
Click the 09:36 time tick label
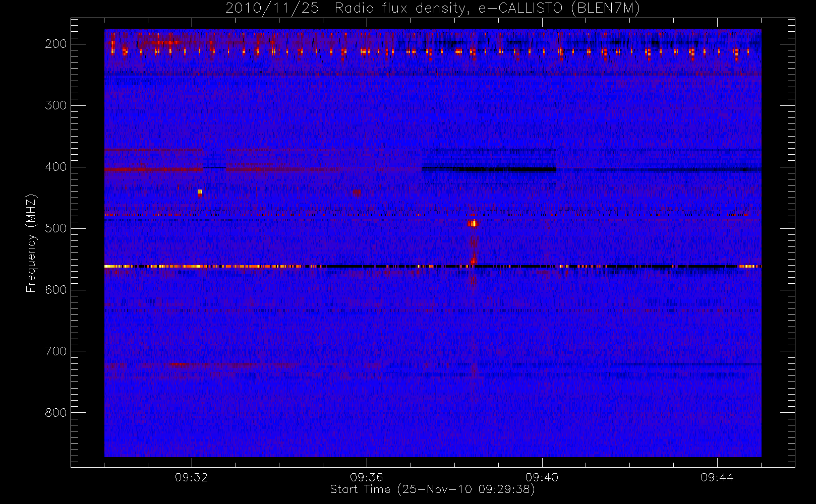367,477
